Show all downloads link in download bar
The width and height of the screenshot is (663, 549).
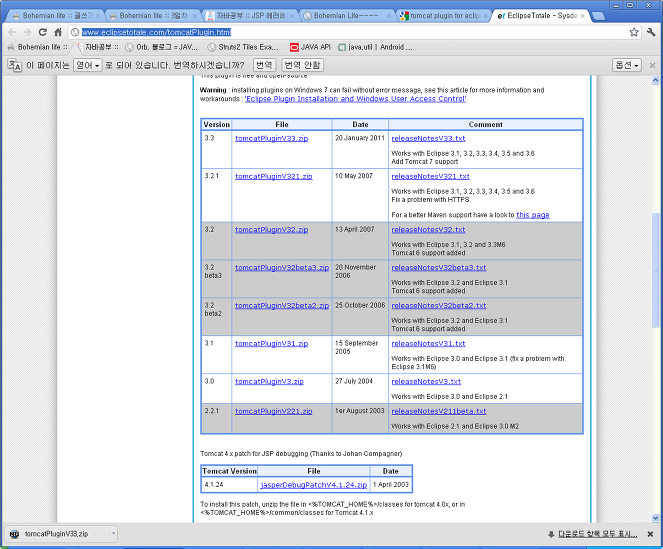[x=598, y=534]
